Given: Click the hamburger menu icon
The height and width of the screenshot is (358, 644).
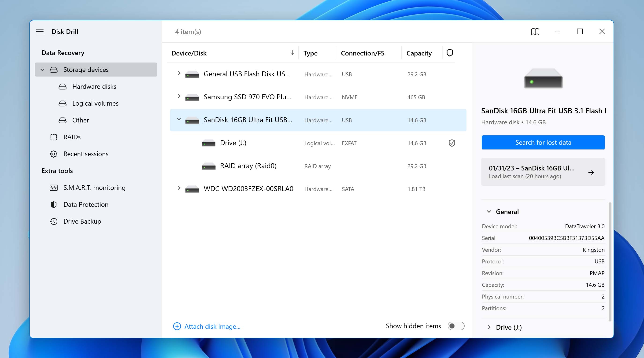Looking at the screenshot, I should pyautogui.click(x=40, y=31).
